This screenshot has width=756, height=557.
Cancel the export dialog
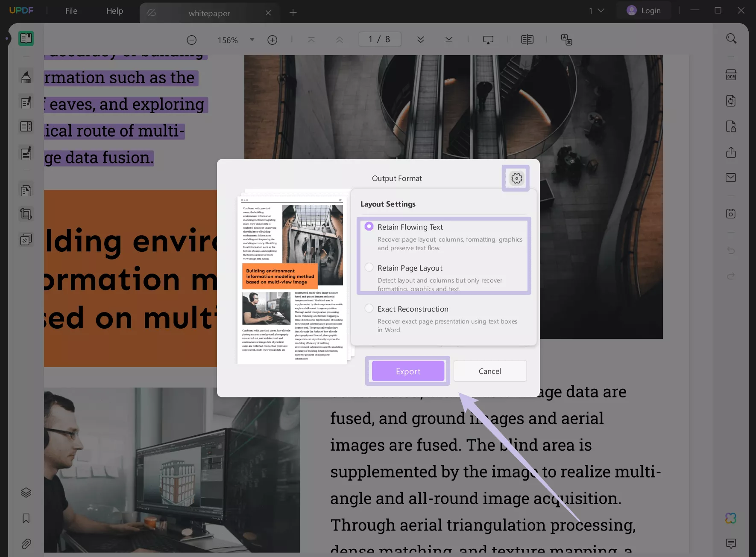pyautogui.click(x=489, y=371)
